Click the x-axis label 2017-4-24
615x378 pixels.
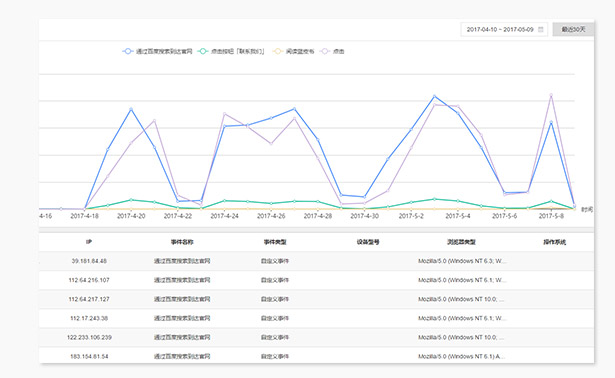[224, 216]
